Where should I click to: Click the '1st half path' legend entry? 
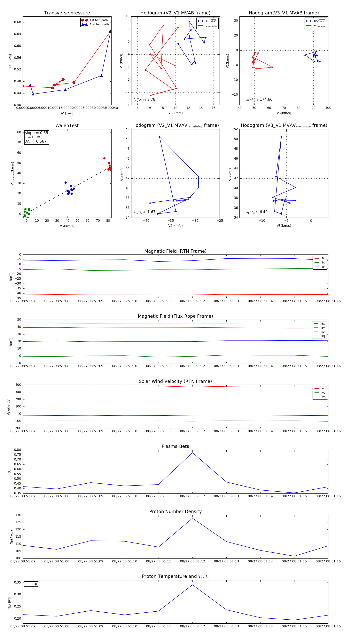pos(95,20)
